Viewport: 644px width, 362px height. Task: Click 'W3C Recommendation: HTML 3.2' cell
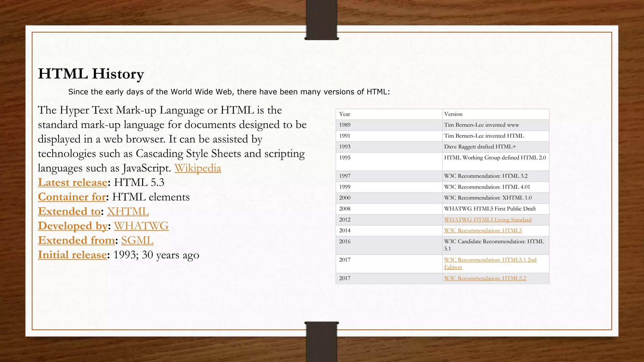click(x=496, y=176)
